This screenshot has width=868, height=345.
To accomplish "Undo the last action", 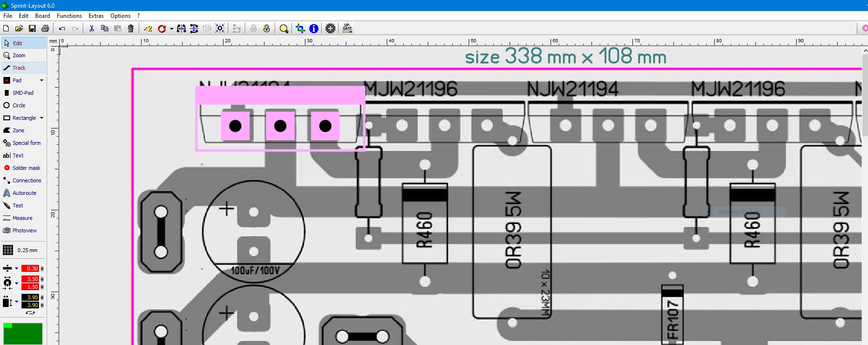I will click(x=62, y=28).
